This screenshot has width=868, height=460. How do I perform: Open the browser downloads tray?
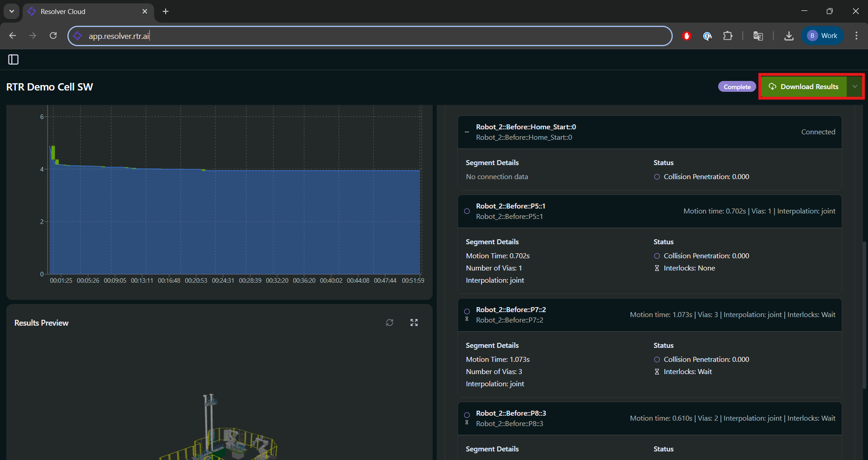pos(789,36)
